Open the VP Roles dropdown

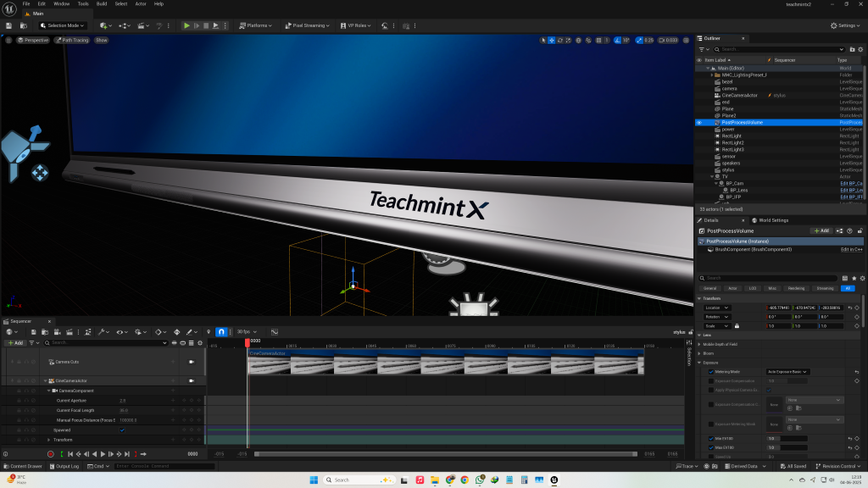pyautogui.click(x=356, y=25)
